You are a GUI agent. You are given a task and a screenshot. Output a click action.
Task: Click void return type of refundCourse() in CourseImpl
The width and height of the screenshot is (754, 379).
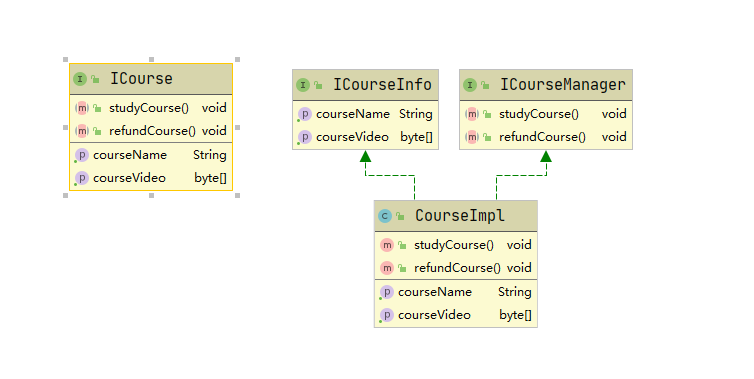pos(519,268)
